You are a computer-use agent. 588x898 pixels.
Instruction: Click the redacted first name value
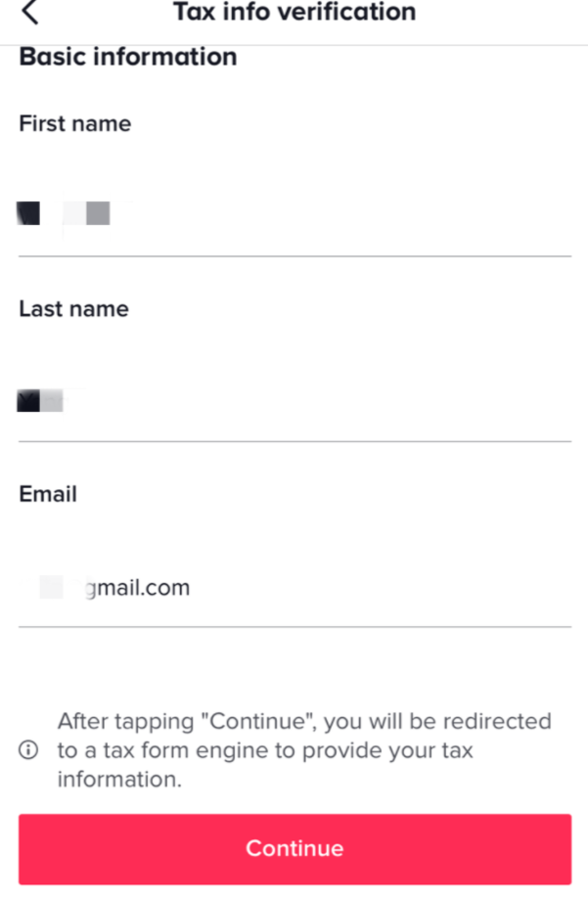point(64,213)
